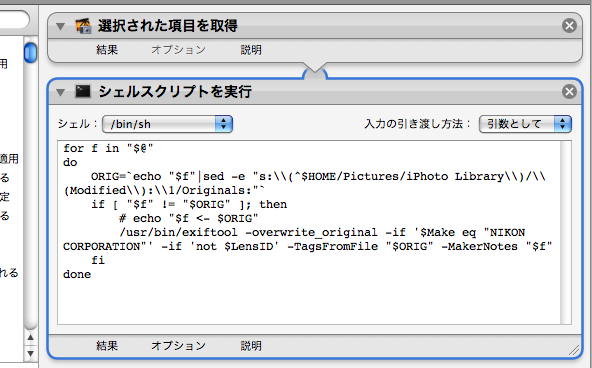
Task: Open 結果 tab of 選択された項目を取得 action
Action: pyautogui.click(x=107, y=50)
